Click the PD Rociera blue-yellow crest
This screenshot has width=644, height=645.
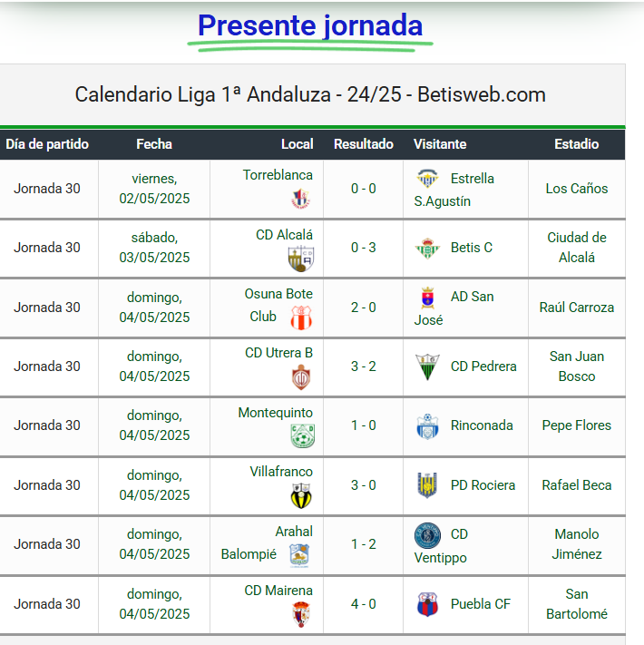(x=427, y=485)
